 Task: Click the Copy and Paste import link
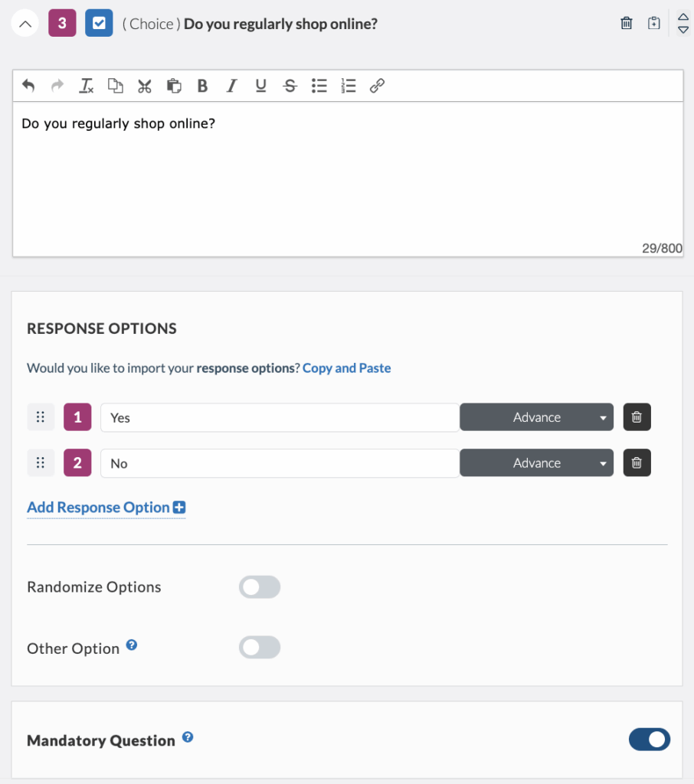(x=346, y=368)
